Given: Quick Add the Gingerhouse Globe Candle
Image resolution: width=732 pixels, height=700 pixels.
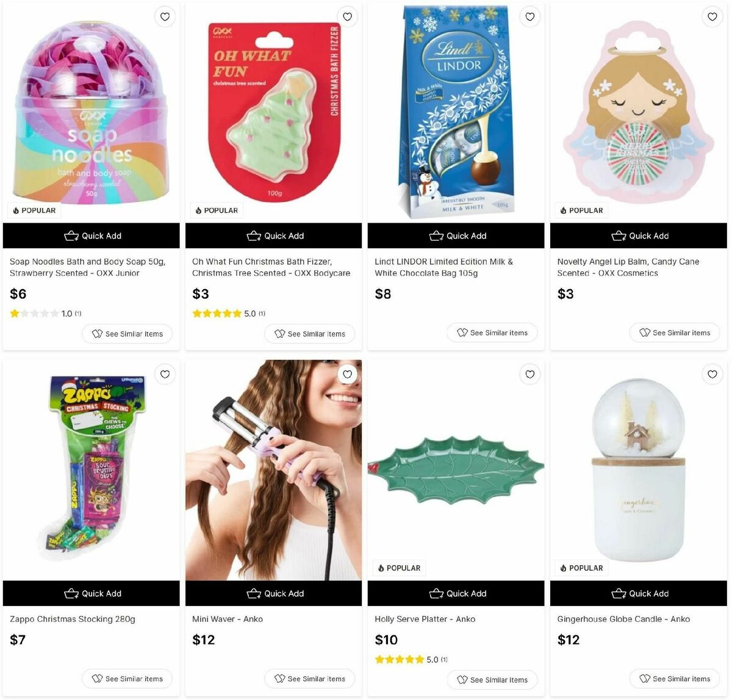Looking at the screenshot, I should pyautogui.click(x=639, y=593).
